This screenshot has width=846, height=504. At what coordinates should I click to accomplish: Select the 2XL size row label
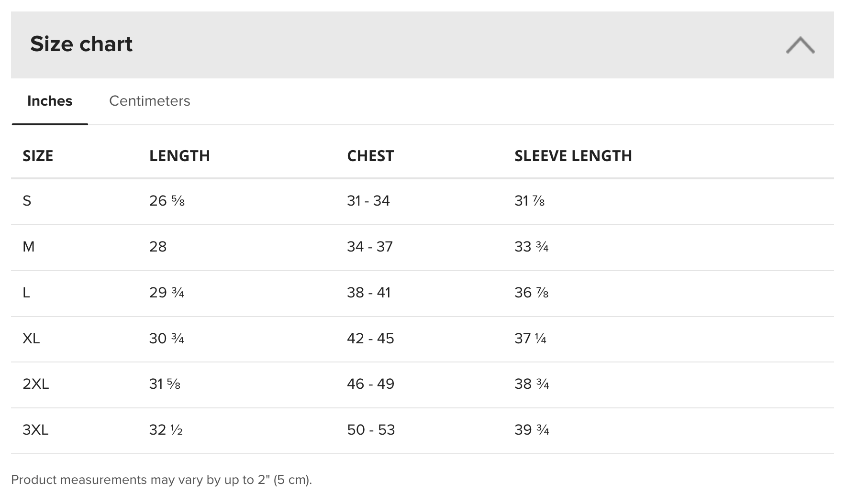pyautogui.click(x=36, y=384)
